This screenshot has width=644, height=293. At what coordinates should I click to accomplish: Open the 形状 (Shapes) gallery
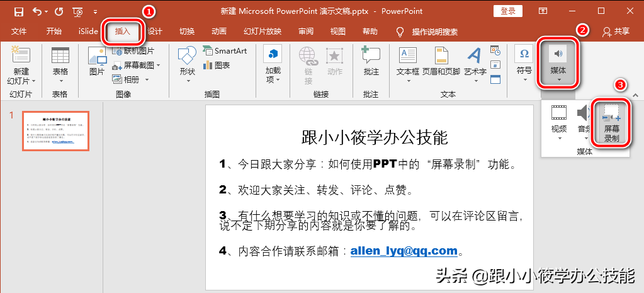188,65
